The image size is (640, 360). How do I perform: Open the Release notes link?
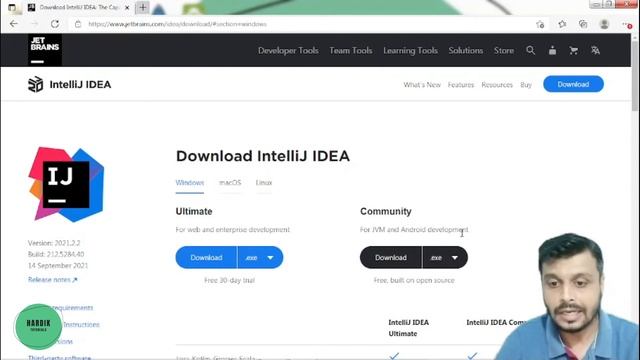(52, 280)
